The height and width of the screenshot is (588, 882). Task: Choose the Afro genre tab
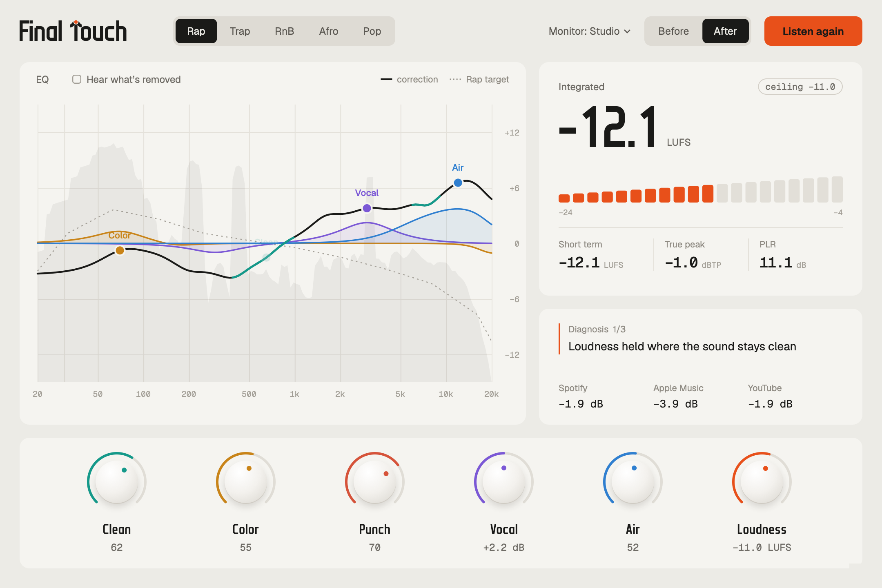(328, 31)
